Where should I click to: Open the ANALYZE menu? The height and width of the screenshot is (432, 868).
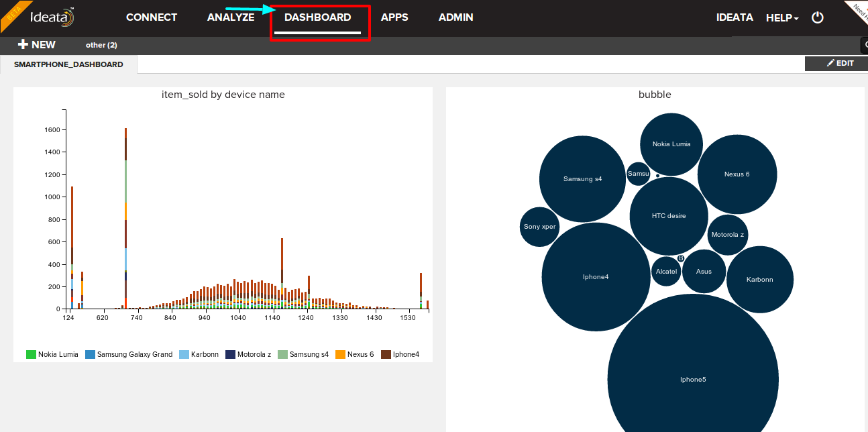click(231, 17)
